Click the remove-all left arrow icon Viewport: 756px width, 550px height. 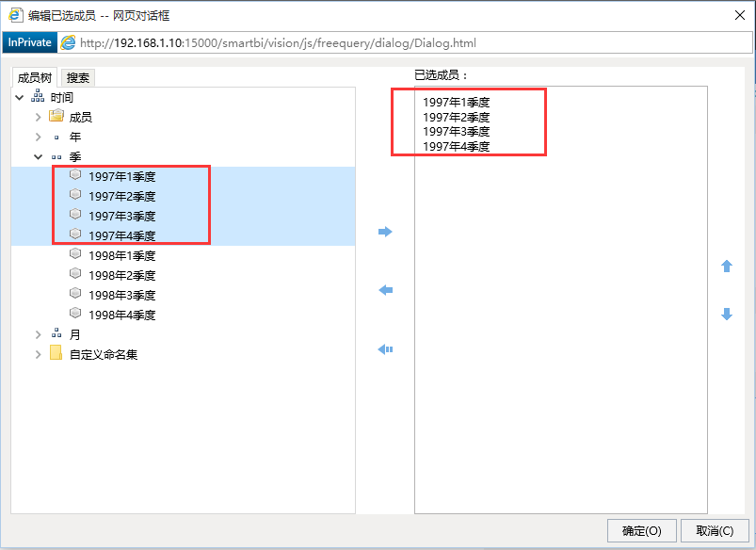(x=385, y=349)
